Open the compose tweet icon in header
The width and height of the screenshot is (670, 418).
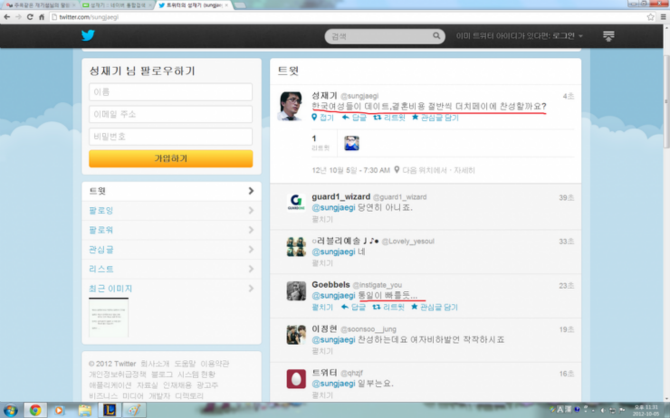[x=608, y=36]
